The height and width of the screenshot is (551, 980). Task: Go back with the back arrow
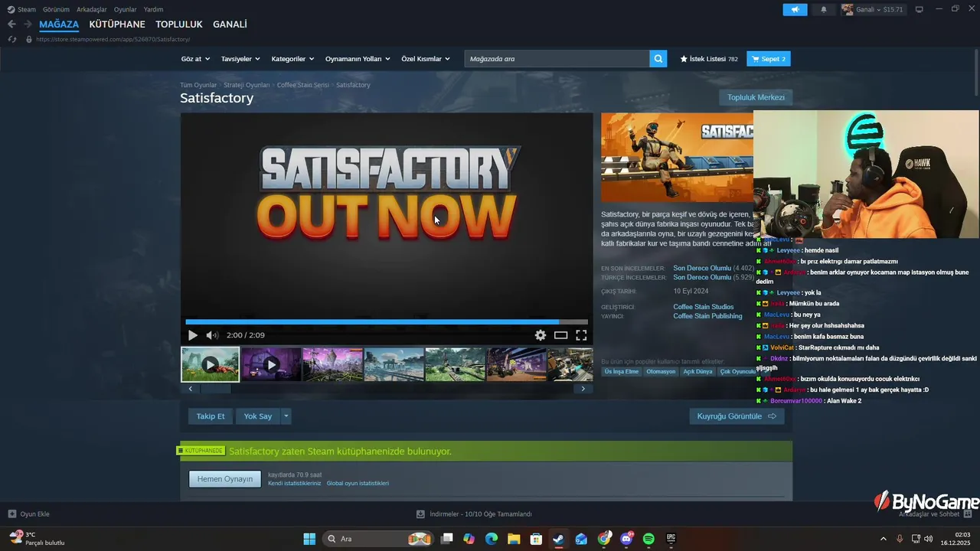coord(11,24)
